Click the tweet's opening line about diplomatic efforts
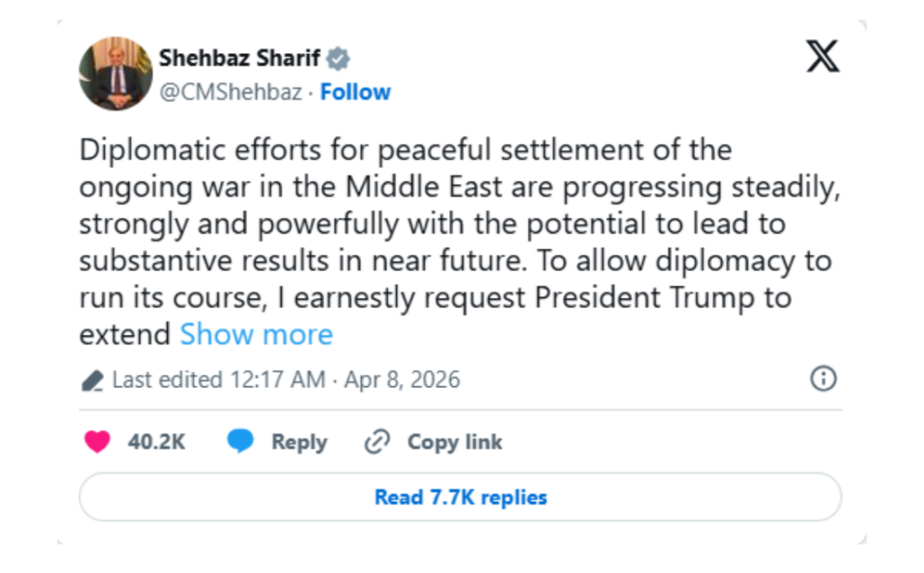Image resolution: width=924 pixels, height=573 pixels. tap(405, 150)
